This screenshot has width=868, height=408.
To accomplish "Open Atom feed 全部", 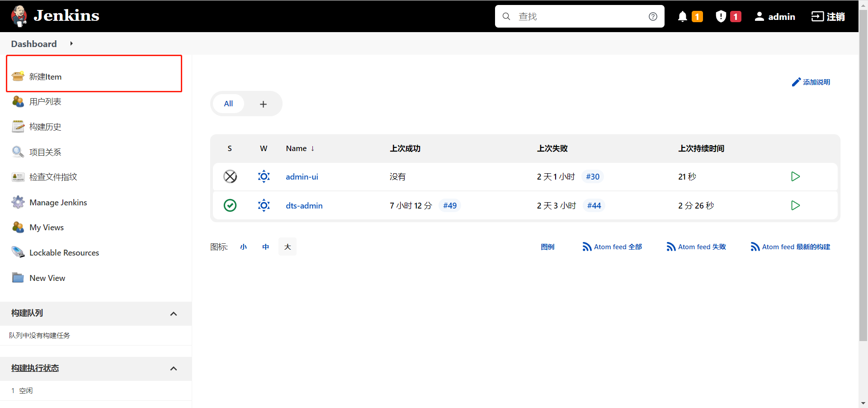I will point(613,247).
